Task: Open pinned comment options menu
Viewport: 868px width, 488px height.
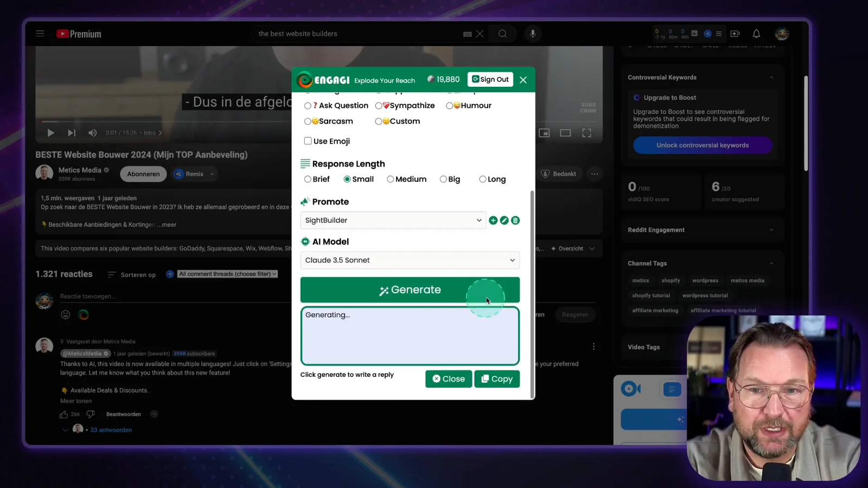Action: pyautogui.click(x=593, y=346)
